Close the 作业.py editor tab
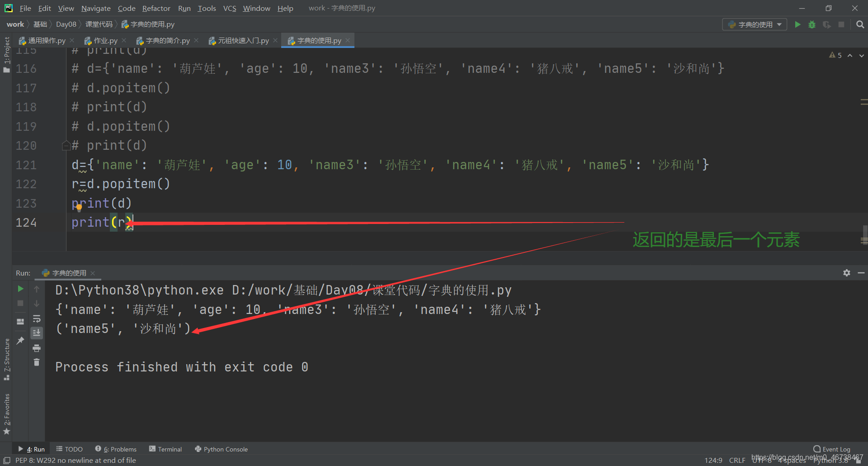This screenshot has width=868, height=466. 124,40
